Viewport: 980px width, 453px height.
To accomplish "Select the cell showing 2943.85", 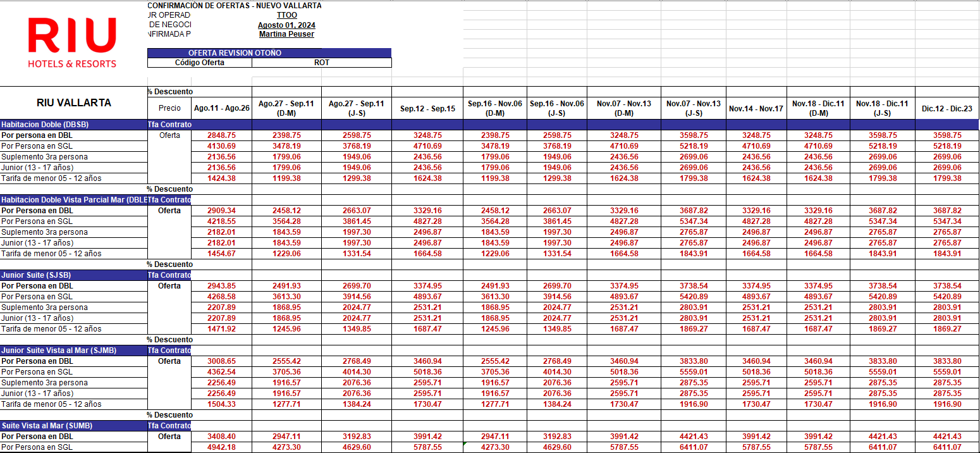I will coord(221,286).
